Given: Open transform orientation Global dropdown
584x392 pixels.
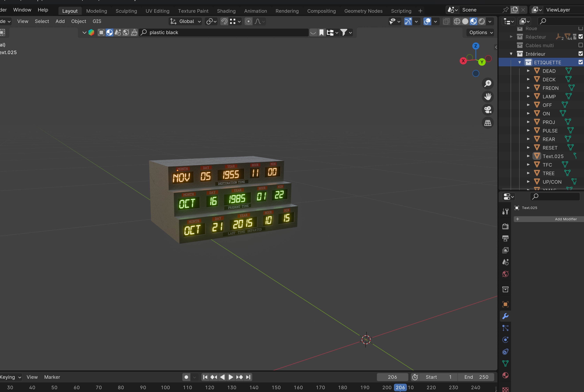Looking at the screenshot, I should [x=185, y=22].
